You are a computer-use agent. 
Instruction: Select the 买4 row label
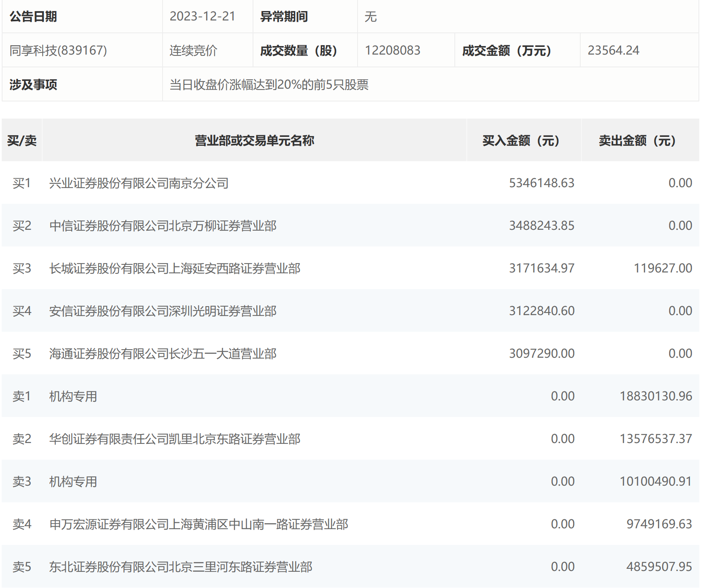pyautogui.click(x=22, y=311)
